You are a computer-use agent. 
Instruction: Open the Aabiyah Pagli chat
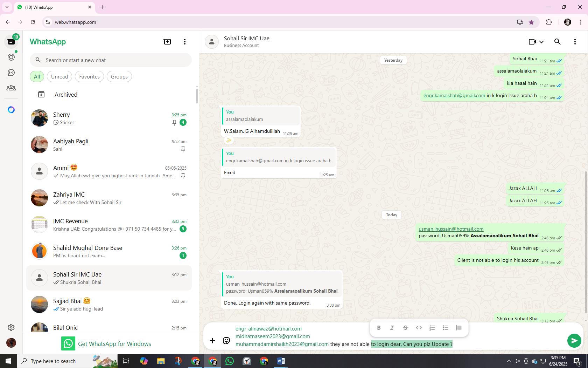tap(109, 145)
